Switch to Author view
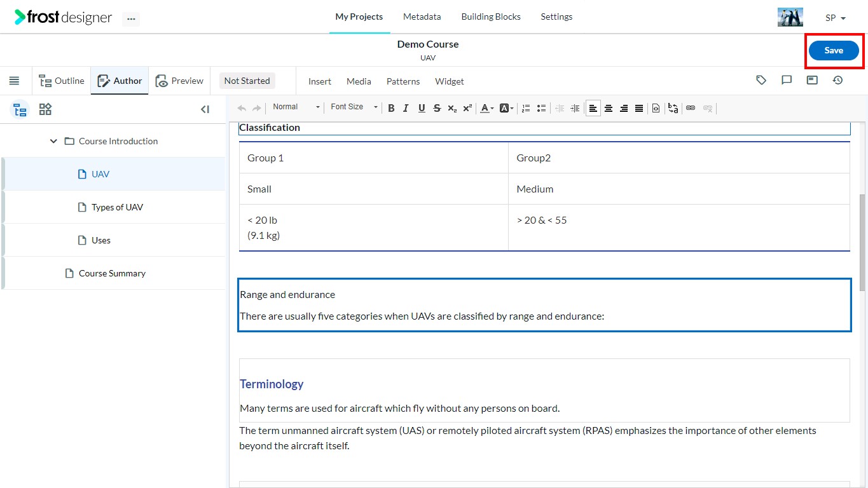Image resolution: width=868 pixels, height=488 pixels. click(120, 81)
